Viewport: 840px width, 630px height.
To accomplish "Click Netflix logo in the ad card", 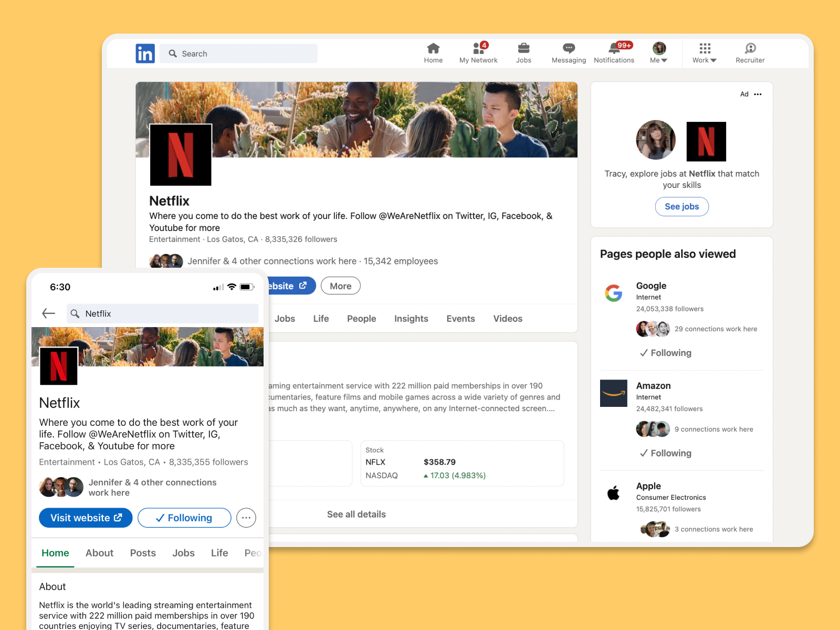I will 706,142.
